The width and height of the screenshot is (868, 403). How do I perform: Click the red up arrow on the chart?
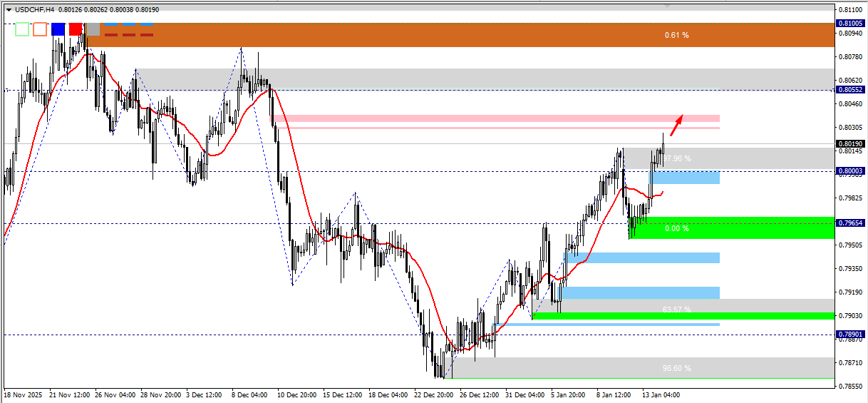pos(676,125)
